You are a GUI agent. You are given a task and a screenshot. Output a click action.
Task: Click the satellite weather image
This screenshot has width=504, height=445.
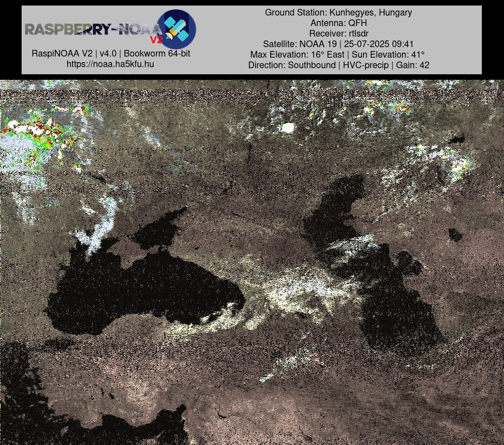[x=252, y=262]
